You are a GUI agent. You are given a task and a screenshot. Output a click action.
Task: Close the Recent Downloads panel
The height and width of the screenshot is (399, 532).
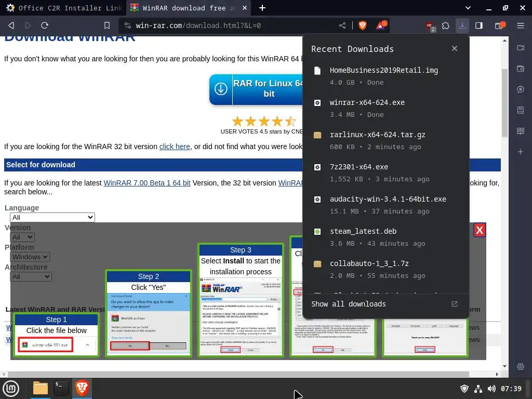click(x=454, y=48)
